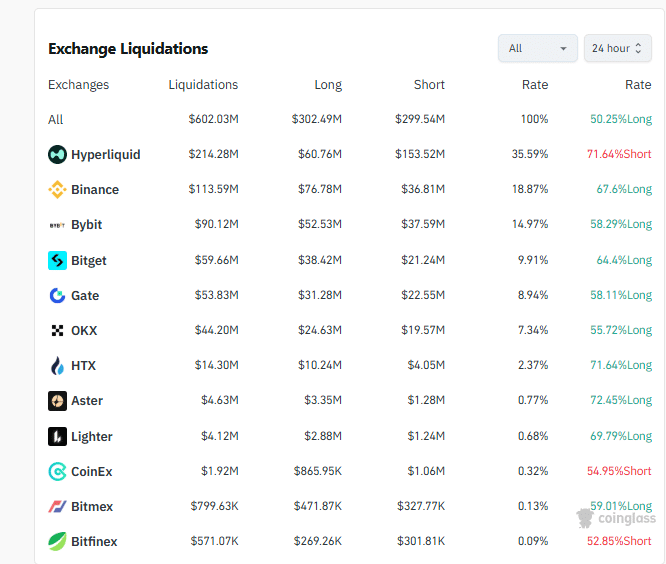This screenshot has height=564, width=666.
Task: Select CoinEx long value $865.95K
Action: (x=318, y=471)
